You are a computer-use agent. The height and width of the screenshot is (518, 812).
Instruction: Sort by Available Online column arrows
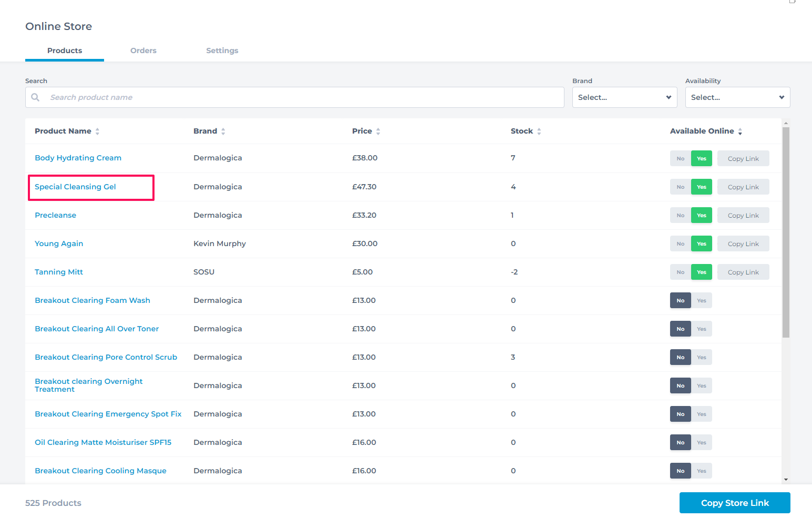pos(740,131)
